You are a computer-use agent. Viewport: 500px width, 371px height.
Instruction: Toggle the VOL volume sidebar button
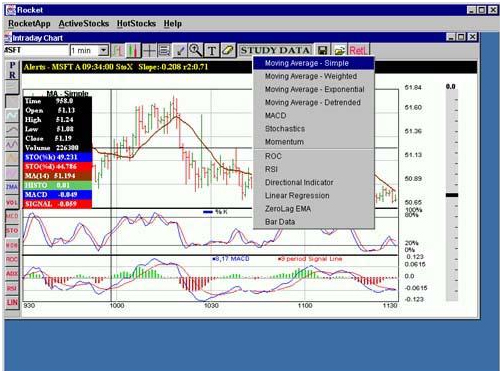pyautogui.click(x=12, y=202)
